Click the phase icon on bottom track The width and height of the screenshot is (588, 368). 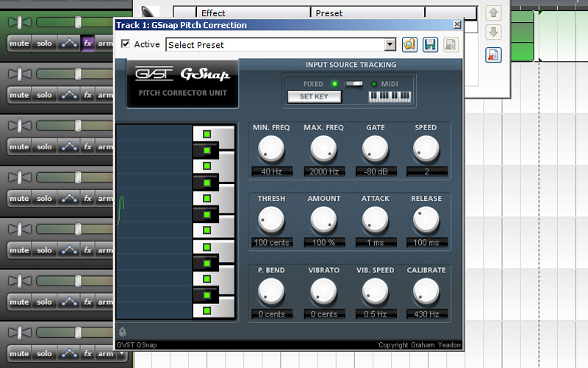(20, 333)
